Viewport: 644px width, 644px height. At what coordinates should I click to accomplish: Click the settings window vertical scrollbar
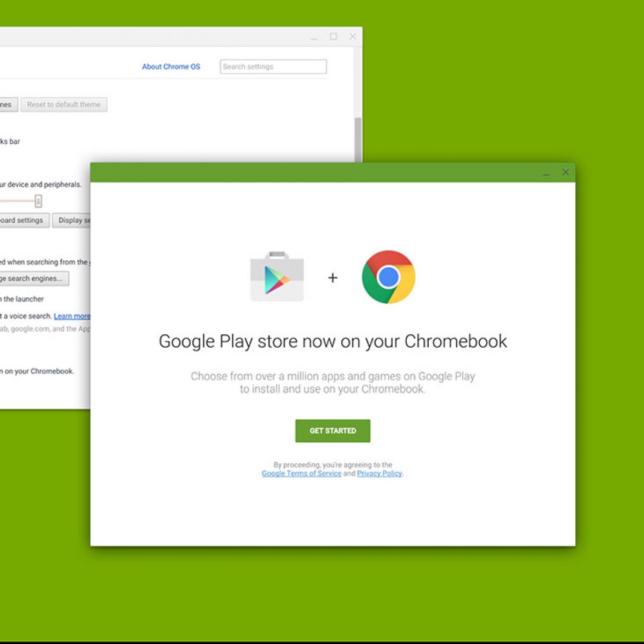[358, 140]
